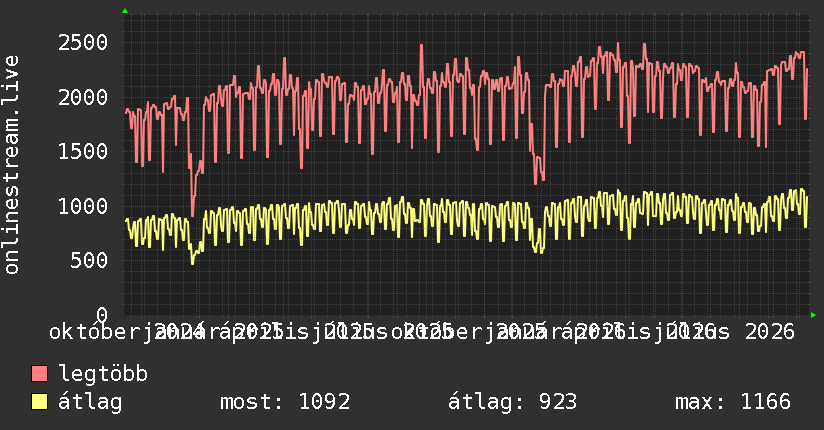
Task: Click the lowest yellow line dip near 500
Action: [192, 262]
